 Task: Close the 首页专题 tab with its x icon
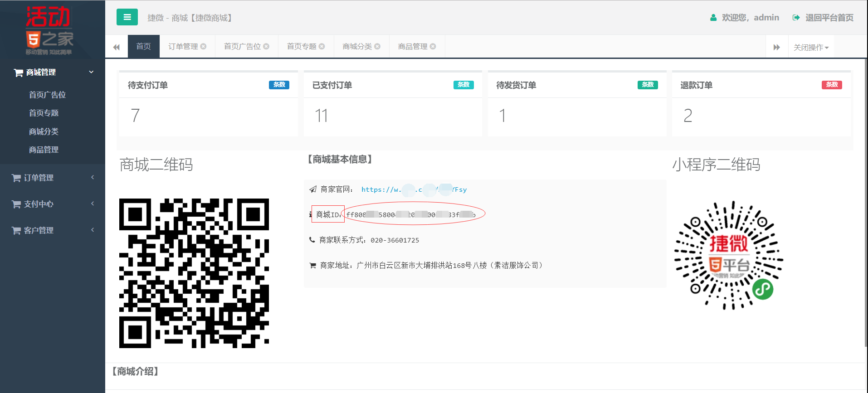(x=322, y=46)
